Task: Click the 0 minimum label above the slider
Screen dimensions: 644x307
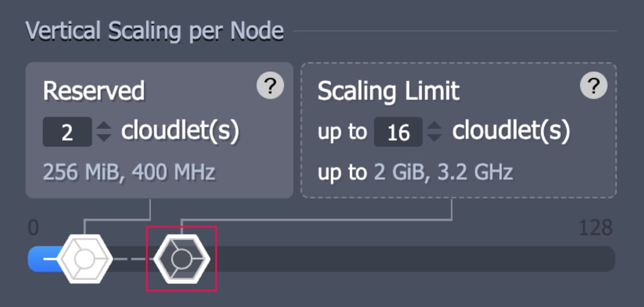Action: (x=33, y=228)
